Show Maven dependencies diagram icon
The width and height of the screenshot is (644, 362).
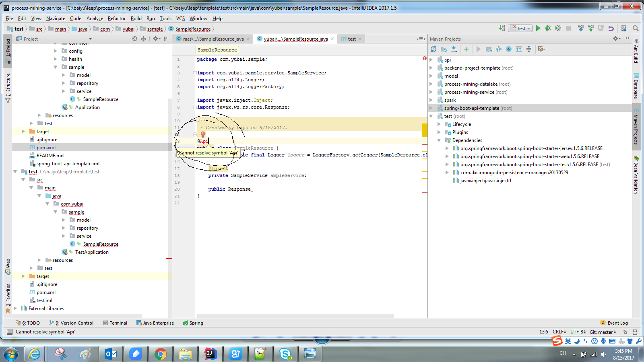(x=519, y=49)
